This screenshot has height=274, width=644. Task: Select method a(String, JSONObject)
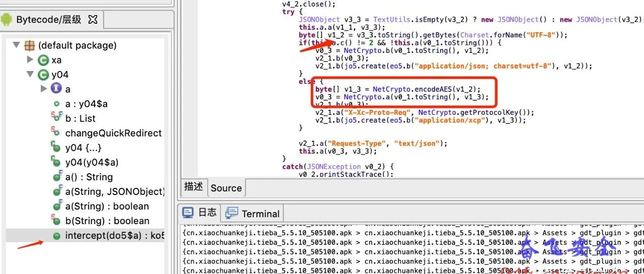[115, 191]
